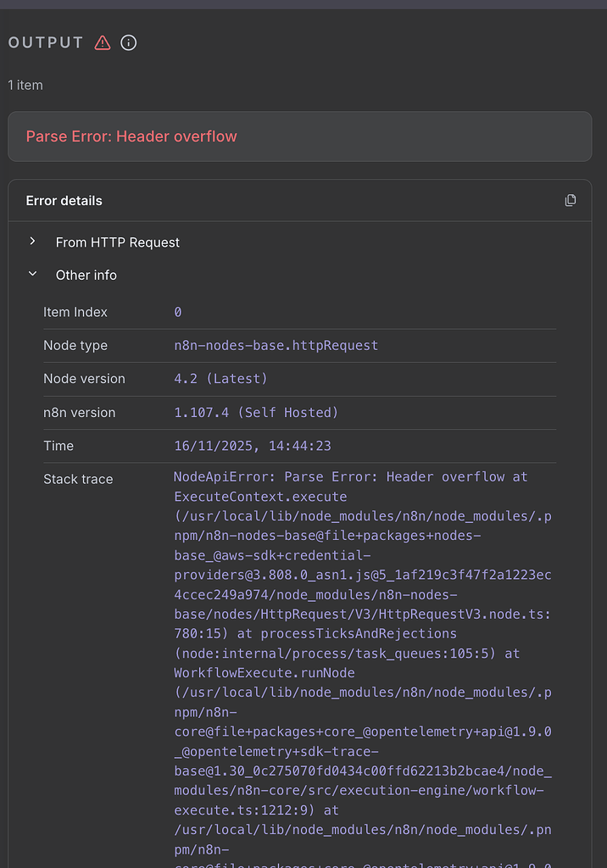Click the Item Index value 0

(x=178, y=312)
